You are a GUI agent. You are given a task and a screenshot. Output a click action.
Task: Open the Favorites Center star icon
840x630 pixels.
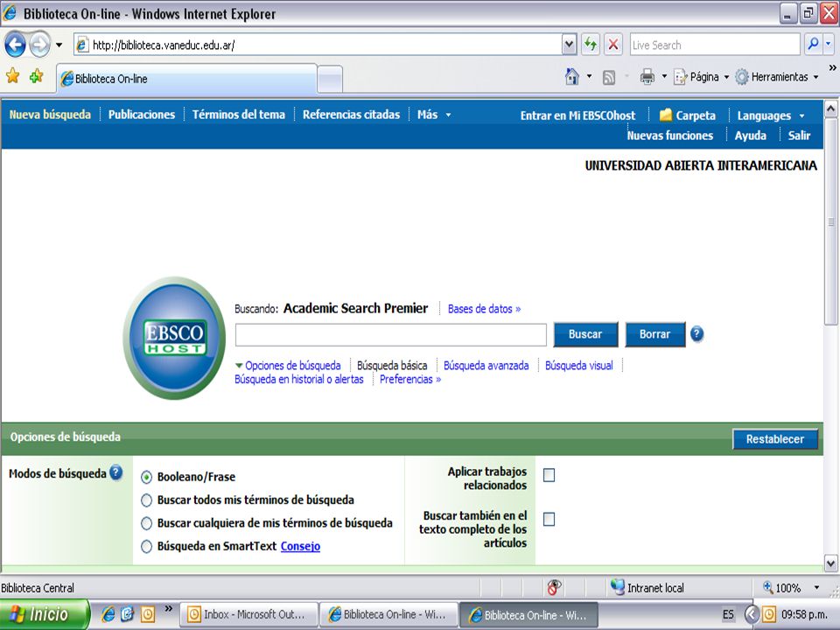pos(12,77)
